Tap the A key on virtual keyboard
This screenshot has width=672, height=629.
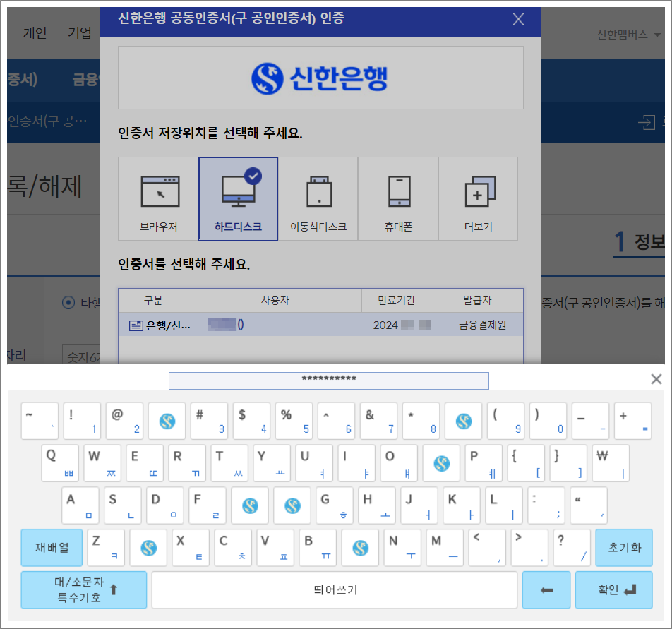(80, 505)
